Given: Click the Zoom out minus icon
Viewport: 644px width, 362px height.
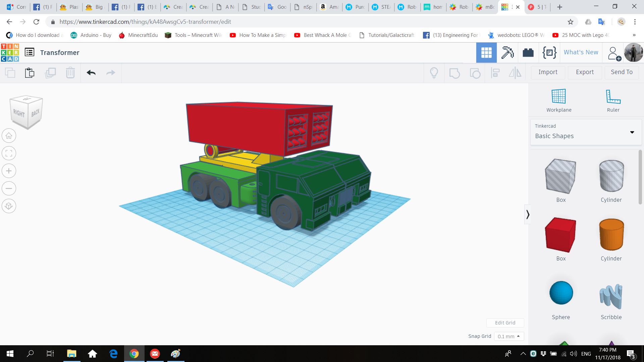Looking at the screenshot, I should tap(9, 188).
